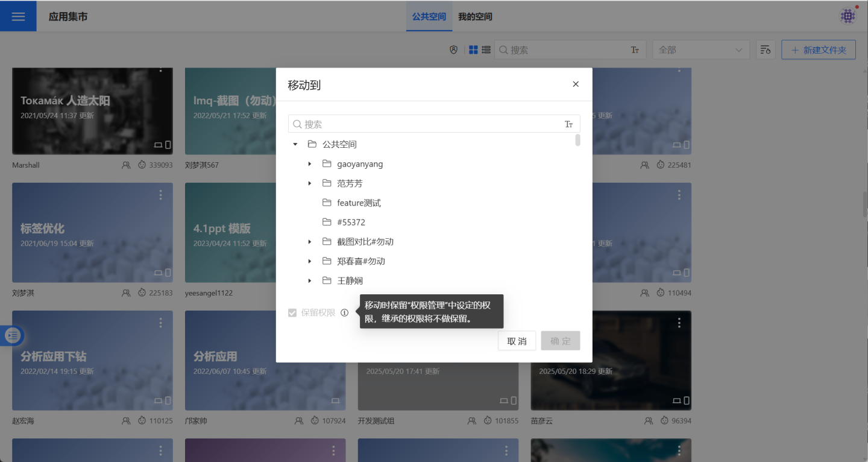Viewport: 868px width, 462px height.
Task: Switch to the 我的空间 tab
Action: click(475, 17)
